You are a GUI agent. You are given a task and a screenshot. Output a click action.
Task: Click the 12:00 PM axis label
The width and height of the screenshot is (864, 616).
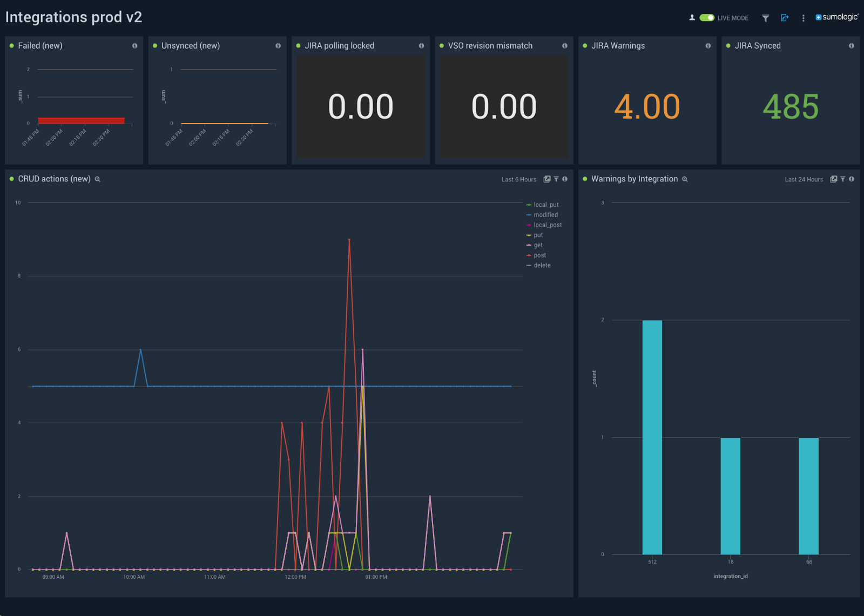click(295, 577)
